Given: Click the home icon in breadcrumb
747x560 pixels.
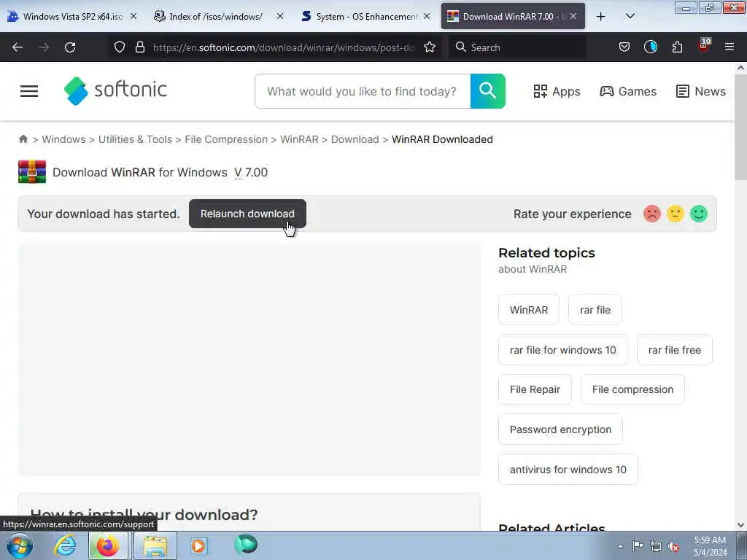Looking at the screenshot, I should click(23, 139).
